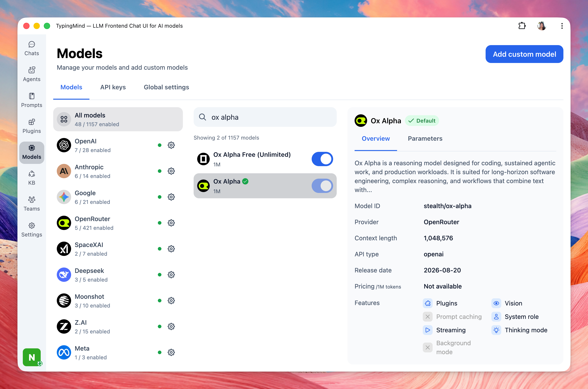The width and height of the screenshot is (588, 389).
Task: Open the three-dot menu in title bar
Action: coord(562,26)
